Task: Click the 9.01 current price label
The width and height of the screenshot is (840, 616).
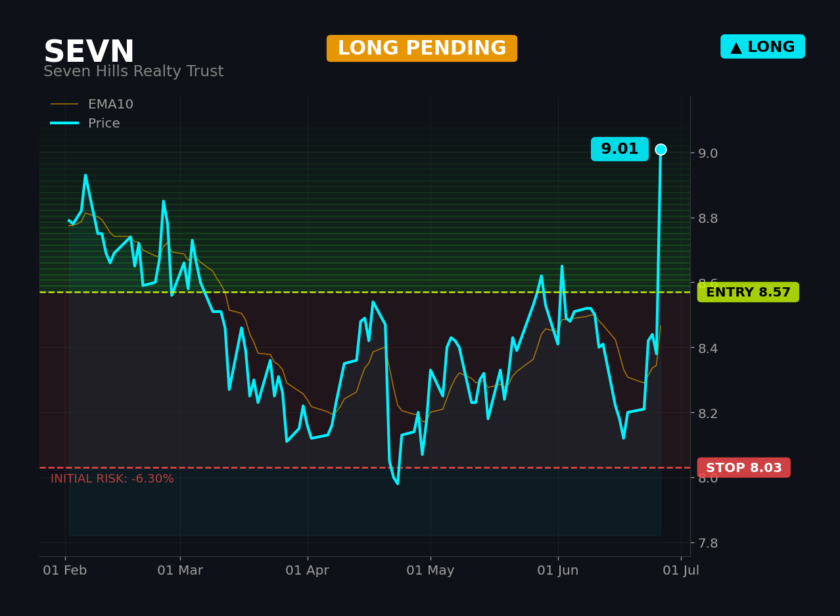Action: pyautogui.click(x=620, y=149)
